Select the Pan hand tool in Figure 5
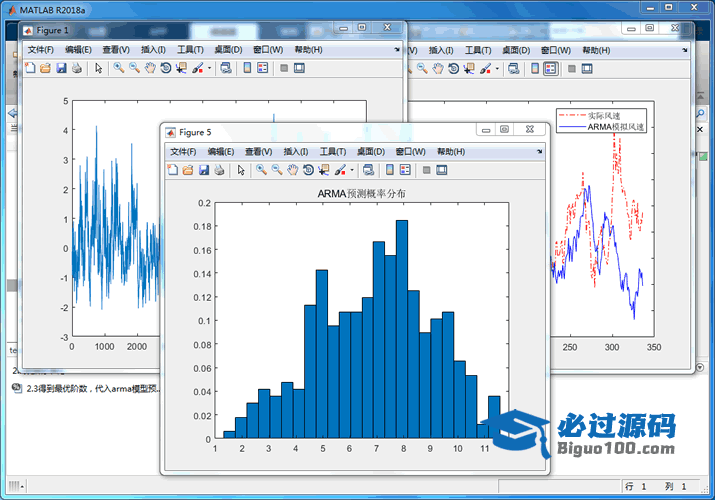The height and width of the screenshot is (500, 715). (x=292, y=170)
